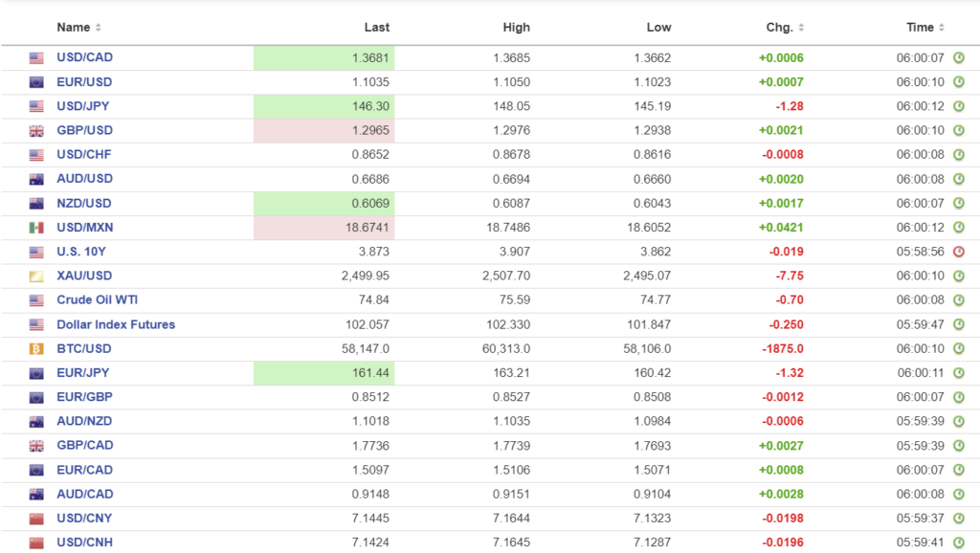Open the EUR/USD currency pair link
Image resolution: width=980 pixels, height=553 pixels.
[x=84, y=82]
